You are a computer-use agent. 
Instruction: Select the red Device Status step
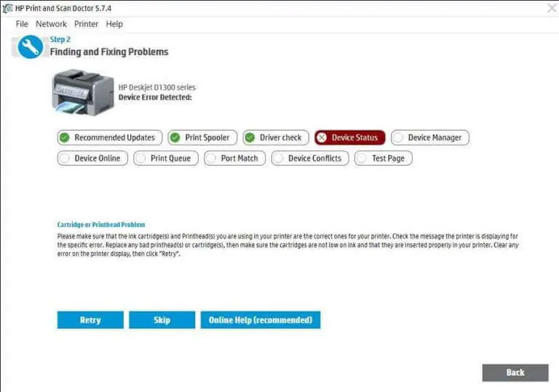click(349, 137)
